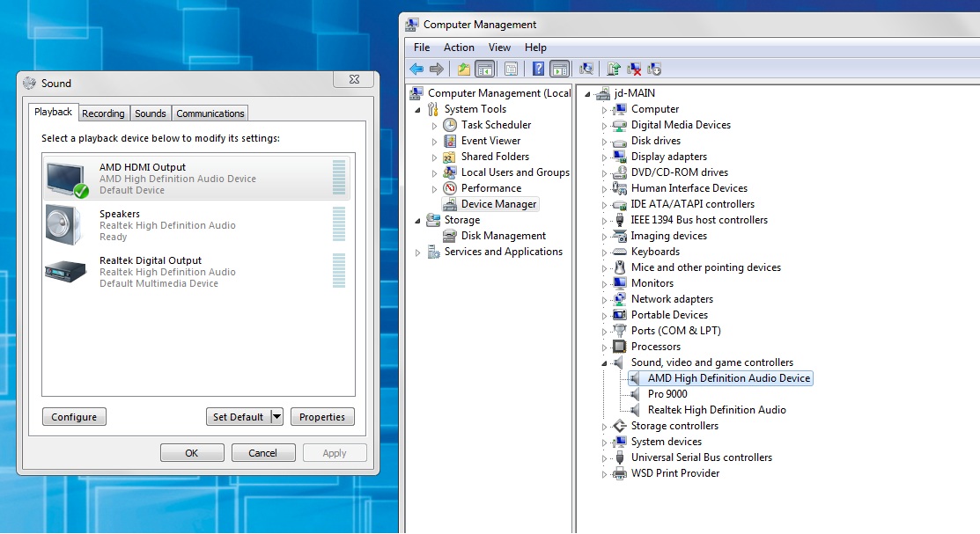Image resolution: width=980 pixels, height=534 pixels.
Task: Switch to the Communications tab
Action: 210,113
